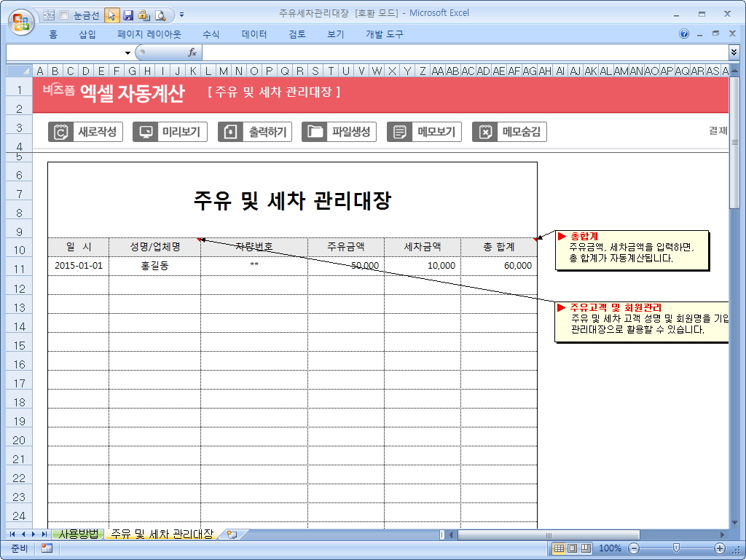Open the 수식 ribbon tab
746x560 pixels.
pyautogui.click(x=211, y=34)
